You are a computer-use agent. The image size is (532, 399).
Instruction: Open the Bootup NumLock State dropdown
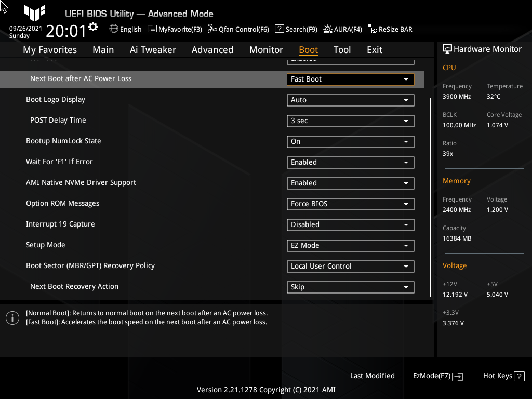pos(350,141)
